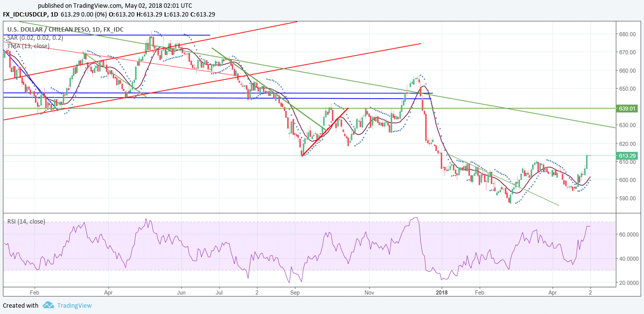The height and width of the screenshot is (314, 644).
Task: Select the 650.00 price axis value
Action: [x=627, y=88]
